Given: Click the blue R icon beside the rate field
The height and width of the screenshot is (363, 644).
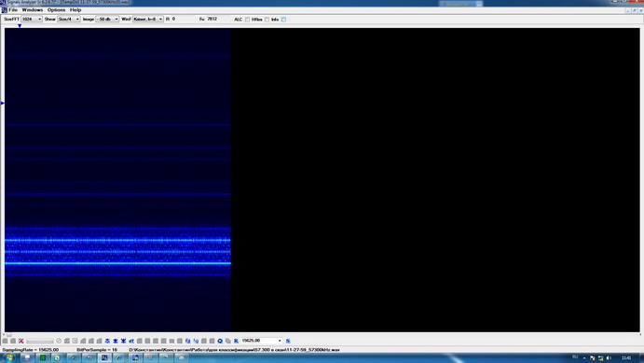Looking at the screenshot, I should tap(236, 341).
